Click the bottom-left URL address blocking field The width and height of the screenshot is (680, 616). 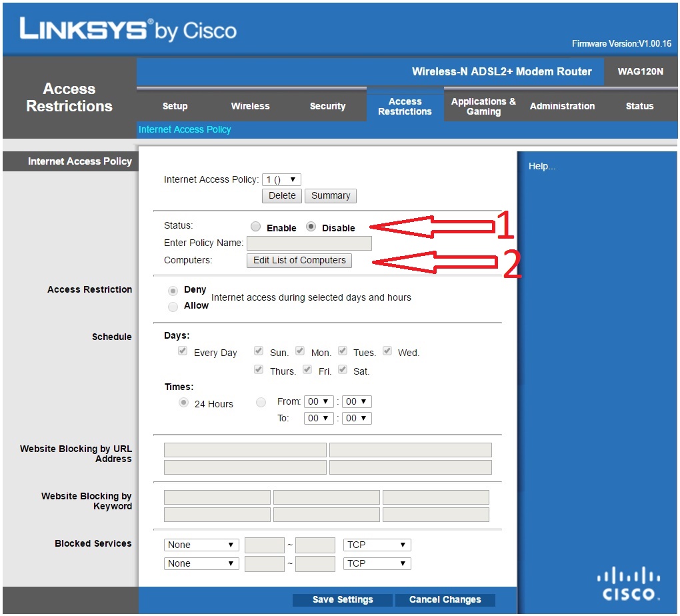pyautogui.click(x=245, y=467)
